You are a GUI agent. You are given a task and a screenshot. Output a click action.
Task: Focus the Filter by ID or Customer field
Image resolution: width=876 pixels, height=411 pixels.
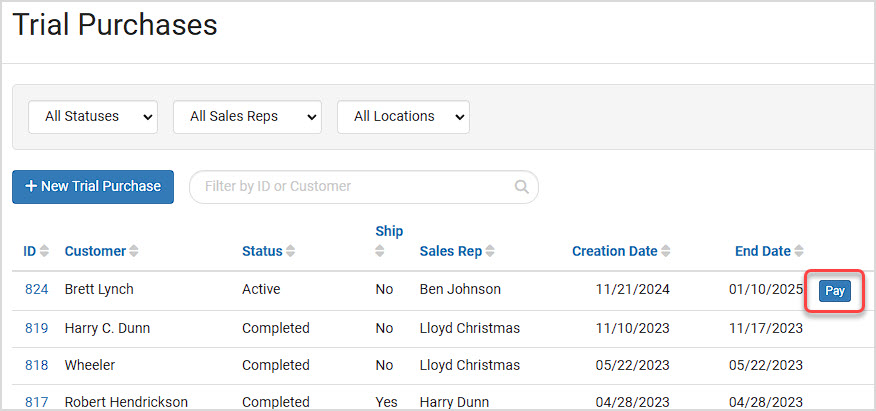364,187
